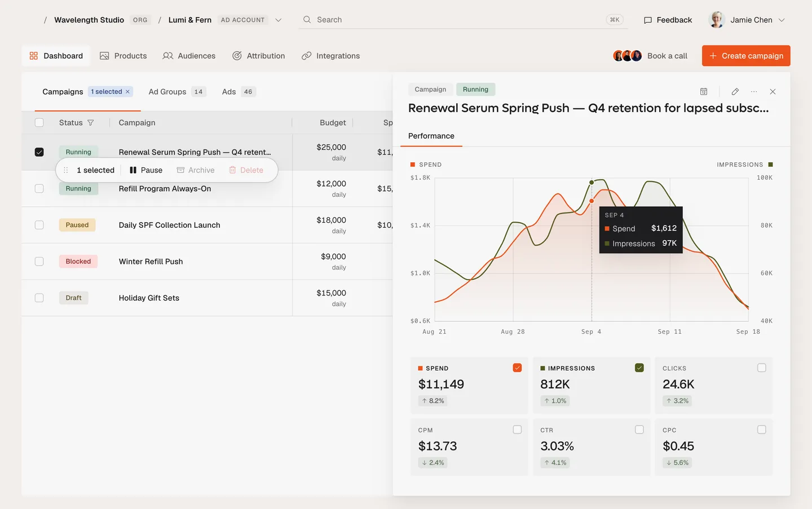Open the Audiences section
The width and height of the screenshot is (812, 509).
click(189, 56)
